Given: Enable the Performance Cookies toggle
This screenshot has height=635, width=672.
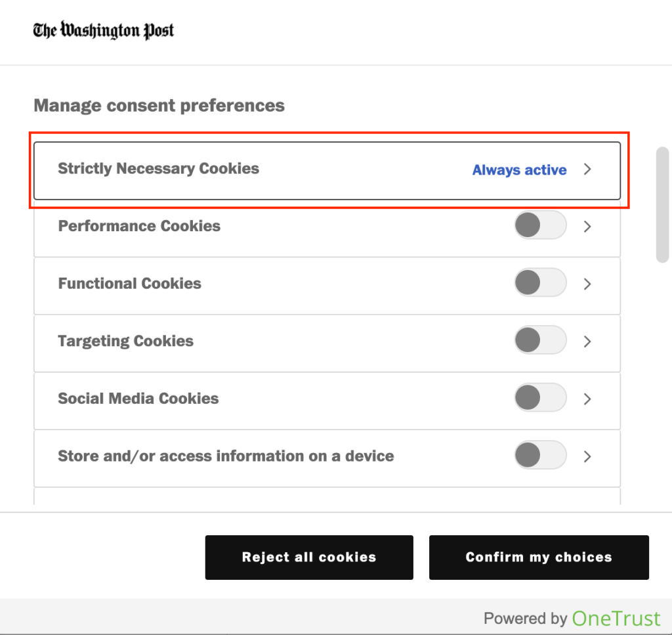Looking at the screenshot, I should pyautogui.click(x=539, y=225).
